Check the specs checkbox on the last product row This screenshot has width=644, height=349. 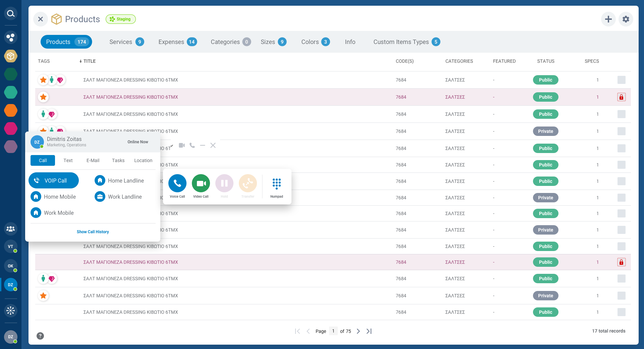(x=622, y=312)
